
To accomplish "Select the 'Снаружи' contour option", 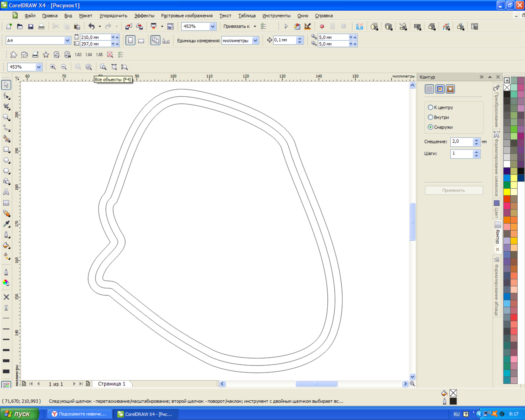I will pyautogui.click(x=440, y=127).
